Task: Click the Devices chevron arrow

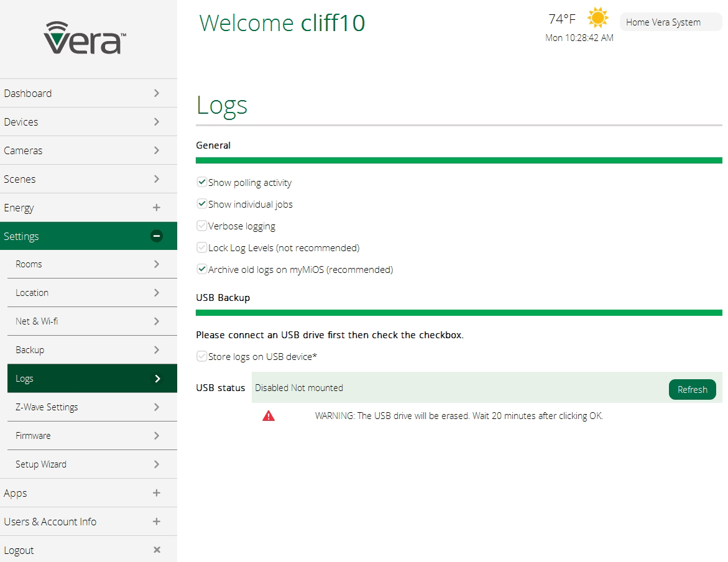Action: (x=157, y=122)
